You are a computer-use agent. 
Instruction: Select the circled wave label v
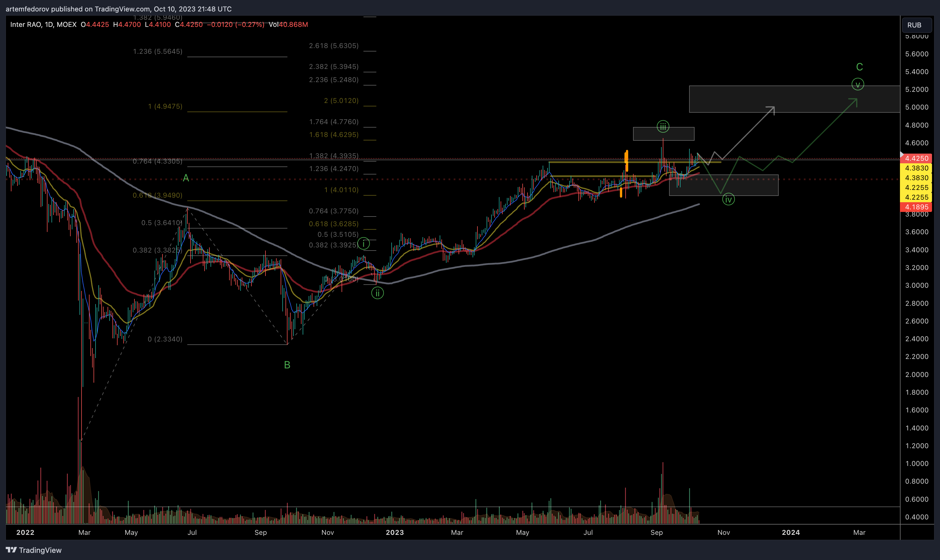click(x=858, y=84)
